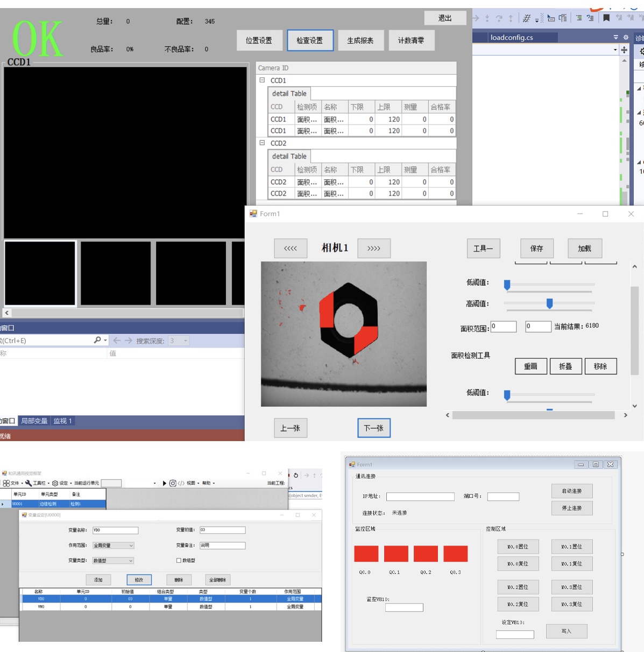
Task: Click the red Q0.0 indicator block
Action: 366,554
